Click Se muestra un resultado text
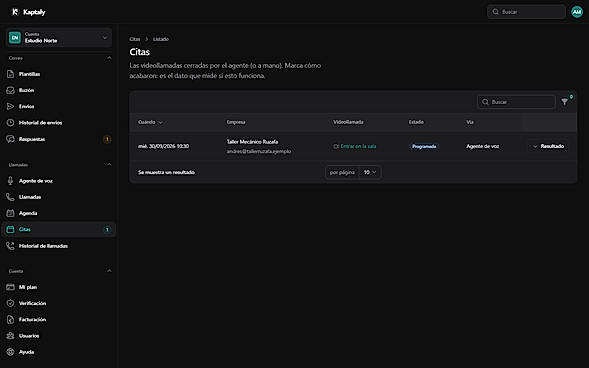Image resolution: width=589 pixels, height=368 pixels. (x=166, y=172)
